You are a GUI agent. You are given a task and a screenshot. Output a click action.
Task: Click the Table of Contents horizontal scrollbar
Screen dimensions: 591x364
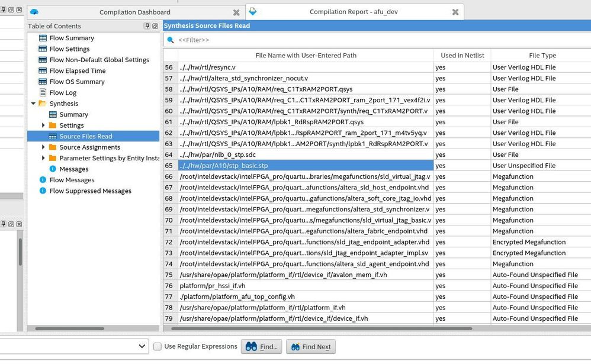[x=70, y=328]
